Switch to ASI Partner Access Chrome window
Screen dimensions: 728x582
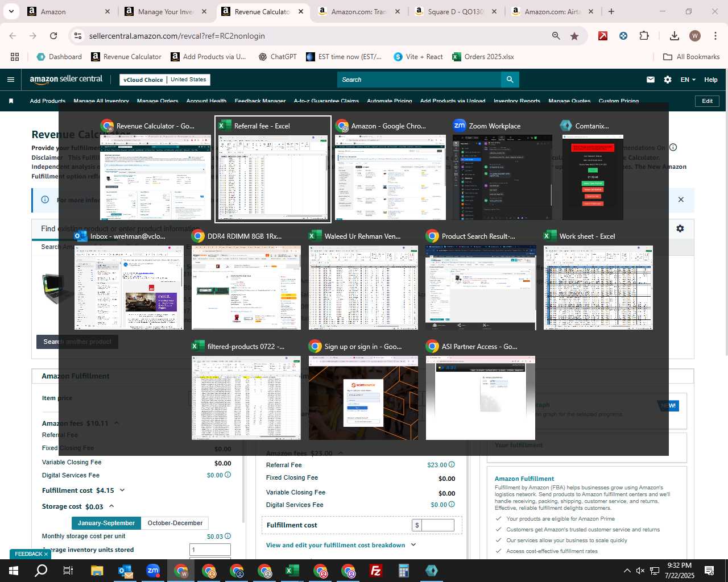481,390
